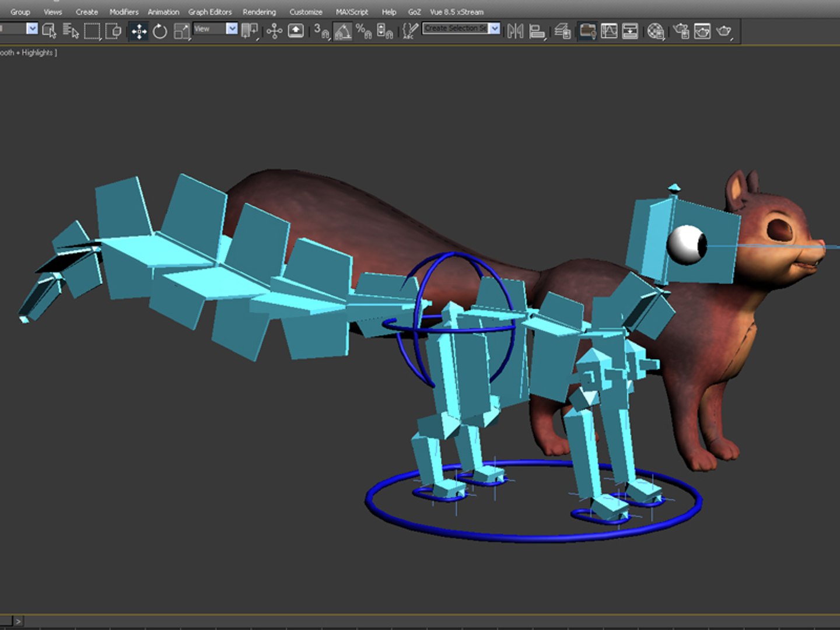Switch to the Select and Rotate tool

(160, 31)
